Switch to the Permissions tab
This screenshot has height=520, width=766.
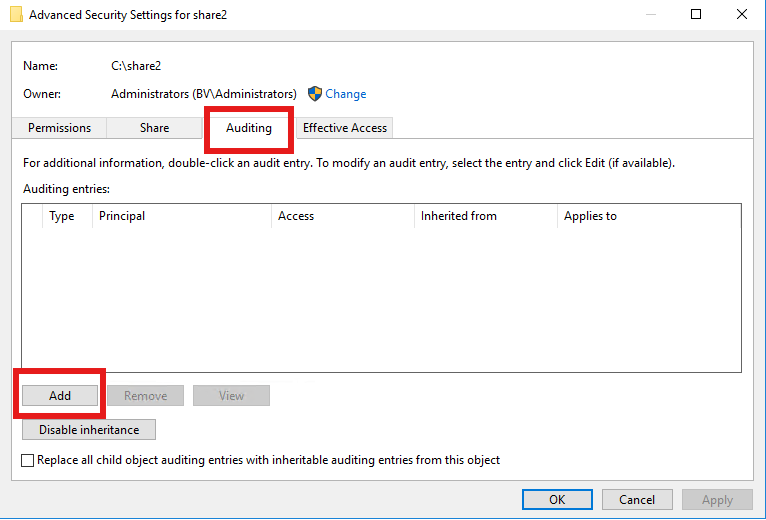tap(59, 128)
